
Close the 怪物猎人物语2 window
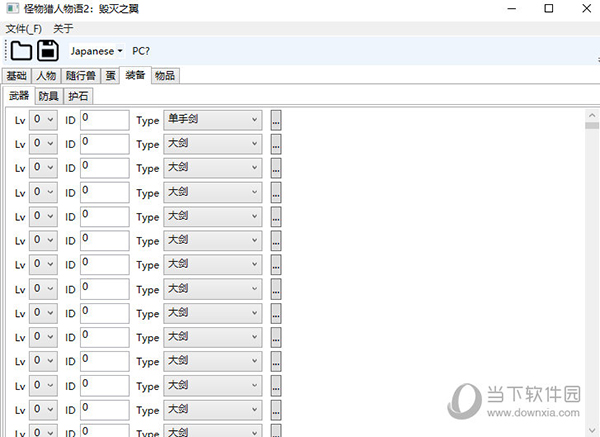click(586, 8)
